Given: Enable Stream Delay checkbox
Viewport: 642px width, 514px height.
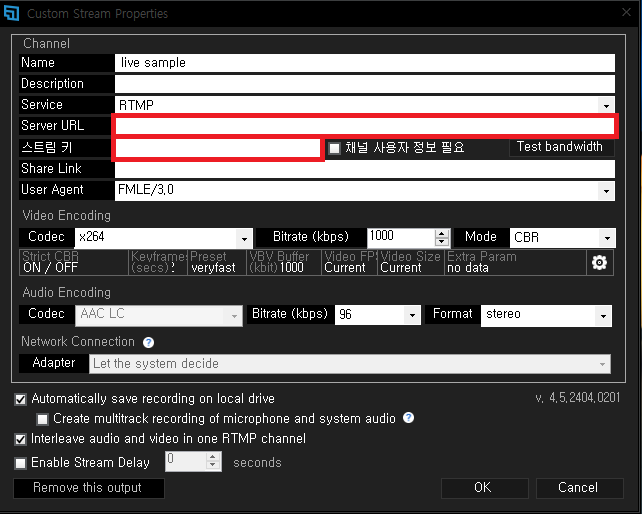Looking at the screenshot, I should coord(21,463).
